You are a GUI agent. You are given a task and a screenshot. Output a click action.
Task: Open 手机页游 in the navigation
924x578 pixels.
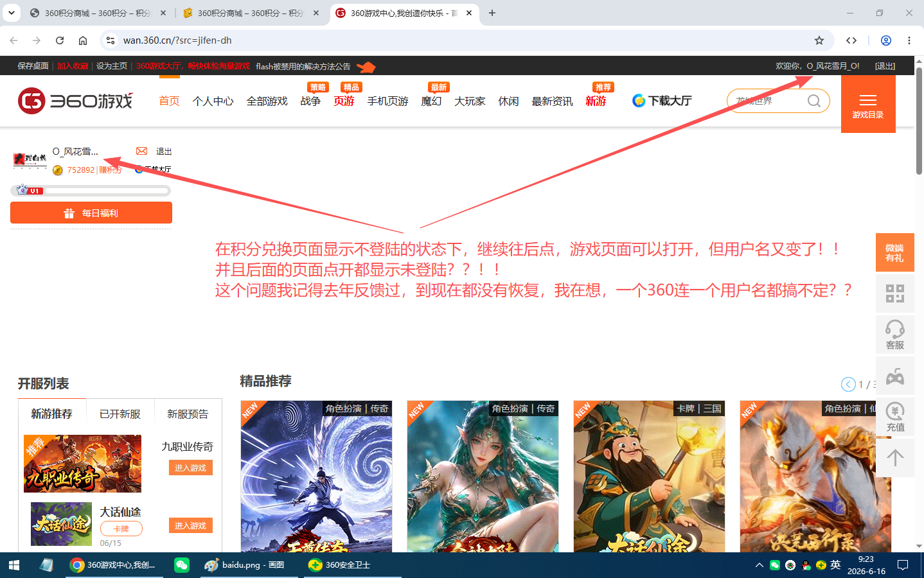pyautogui.click(x=387, y=101)
